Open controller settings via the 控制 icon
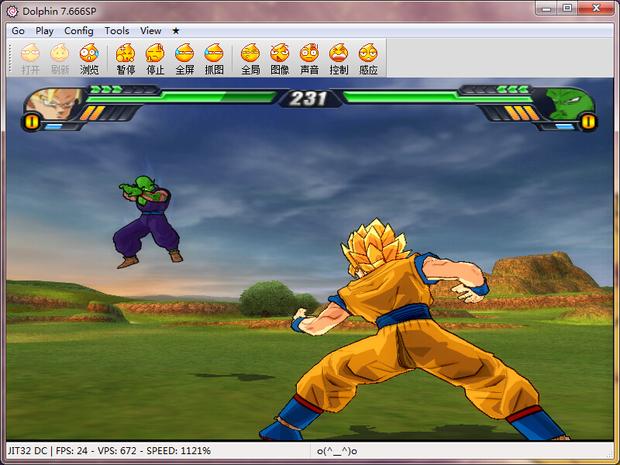Image resolution: width=620 pixels, height=465 pixels. (339, 59)
